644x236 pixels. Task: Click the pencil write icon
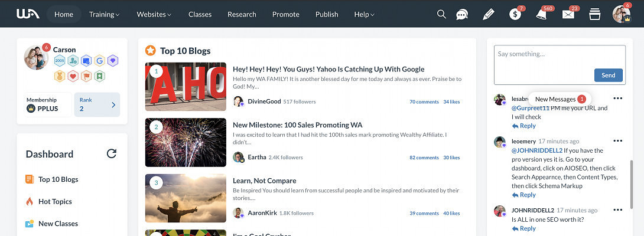pyautogui.click(x=489, y=14)
